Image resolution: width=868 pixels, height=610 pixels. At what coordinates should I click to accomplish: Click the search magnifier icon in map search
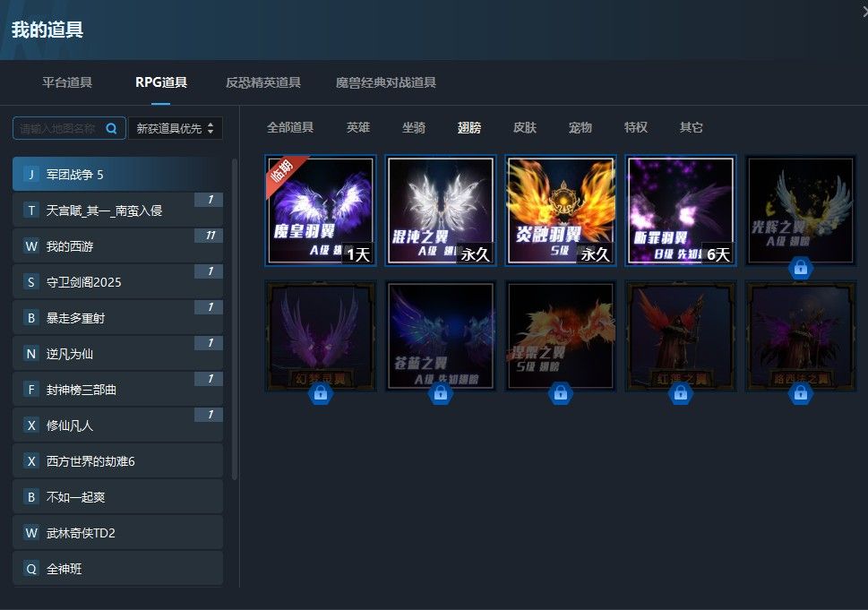112,128
